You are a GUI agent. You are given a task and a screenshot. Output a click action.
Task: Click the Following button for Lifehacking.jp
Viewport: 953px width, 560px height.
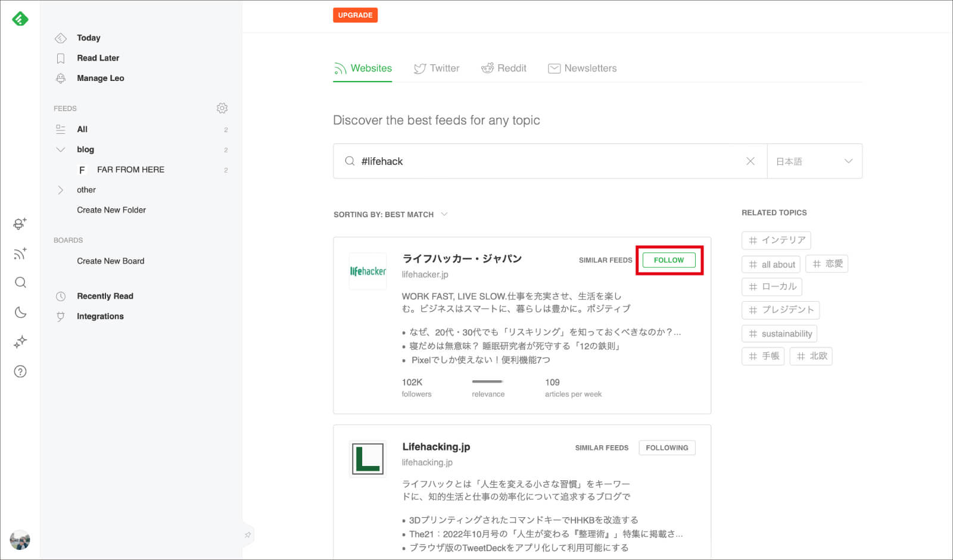click(x=667, y=448)
